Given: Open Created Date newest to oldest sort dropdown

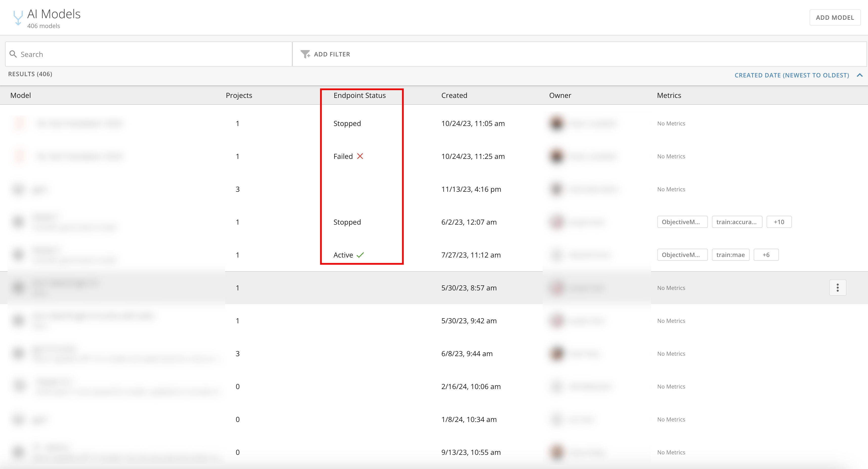Looking at the screenshot, I should coord(792,75).
